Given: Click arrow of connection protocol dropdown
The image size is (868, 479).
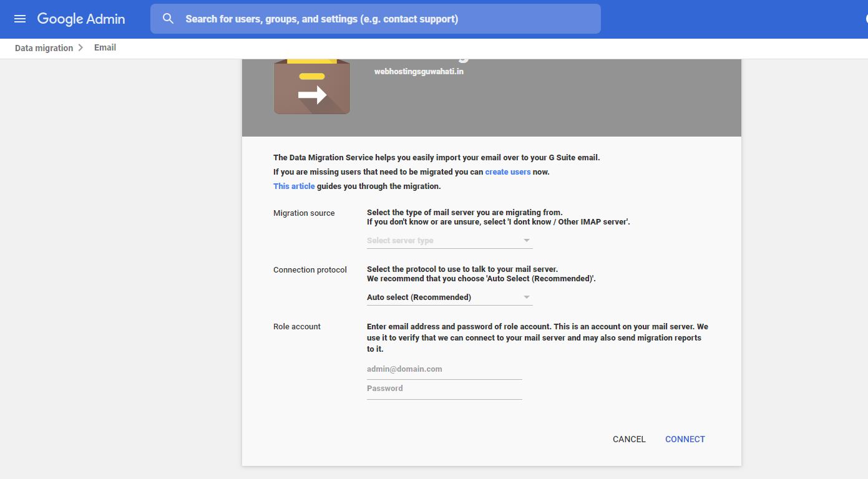Looking at the screenshot, I should coord(527,298).
